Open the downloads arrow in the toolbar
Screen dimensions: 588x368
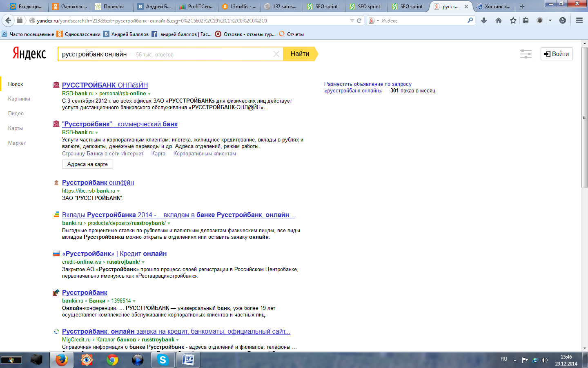(484, 20)
